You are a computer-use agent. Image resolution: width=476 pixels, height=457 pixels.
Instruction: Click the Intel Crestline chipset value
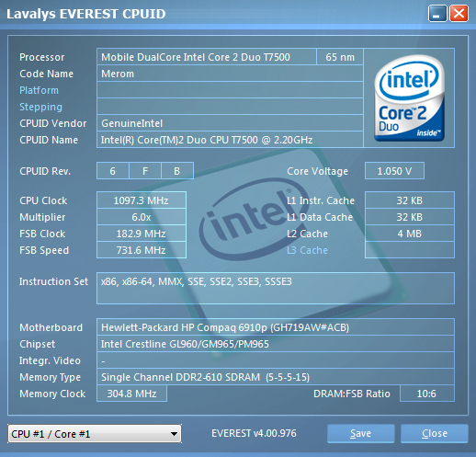pos(276,344)
